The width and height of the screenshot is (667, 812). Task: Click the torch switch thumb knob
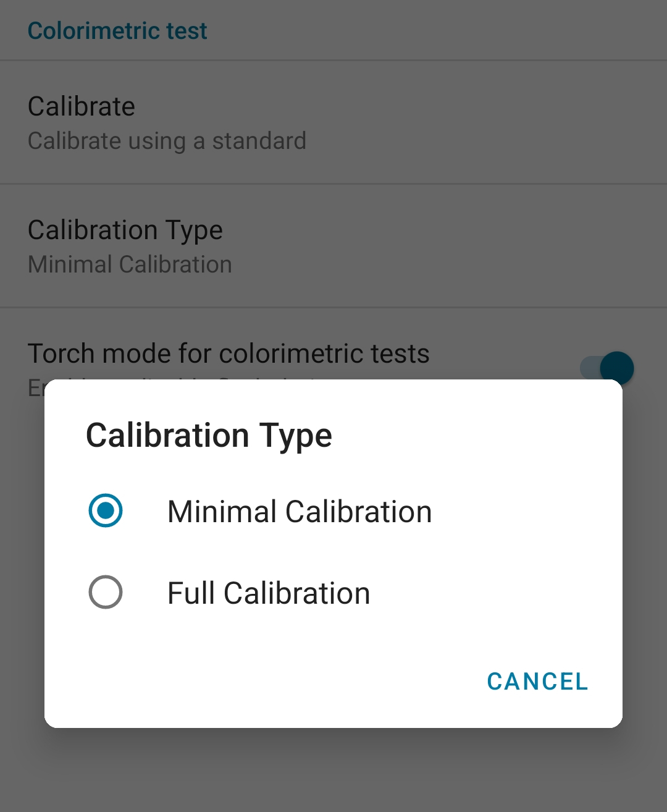(x=617, y=368)
